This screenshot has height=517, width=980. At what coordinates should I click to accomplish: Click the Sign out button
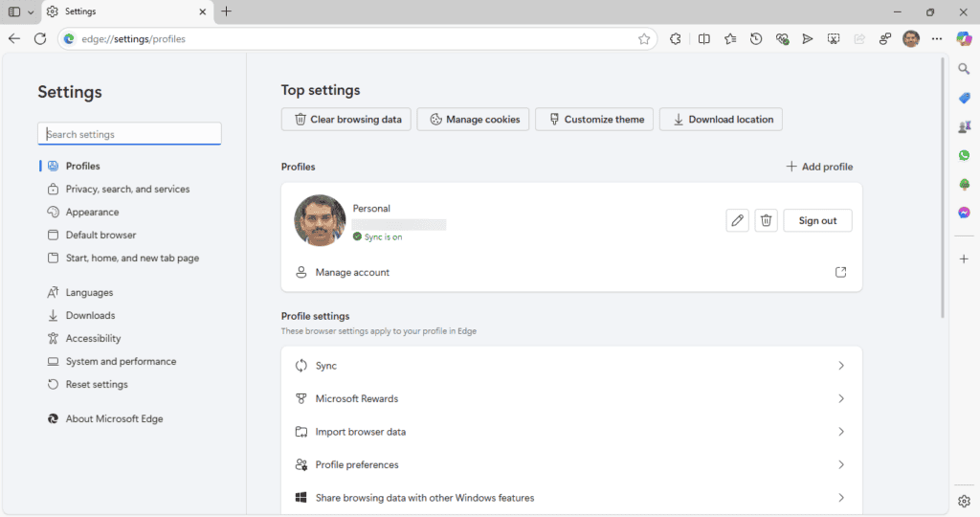point(817,220)
